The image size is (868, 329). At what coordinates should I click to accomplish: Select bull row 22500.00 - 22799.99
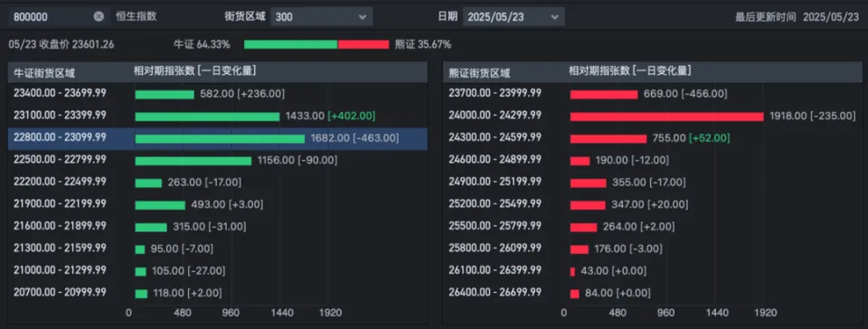click(218, 160)
